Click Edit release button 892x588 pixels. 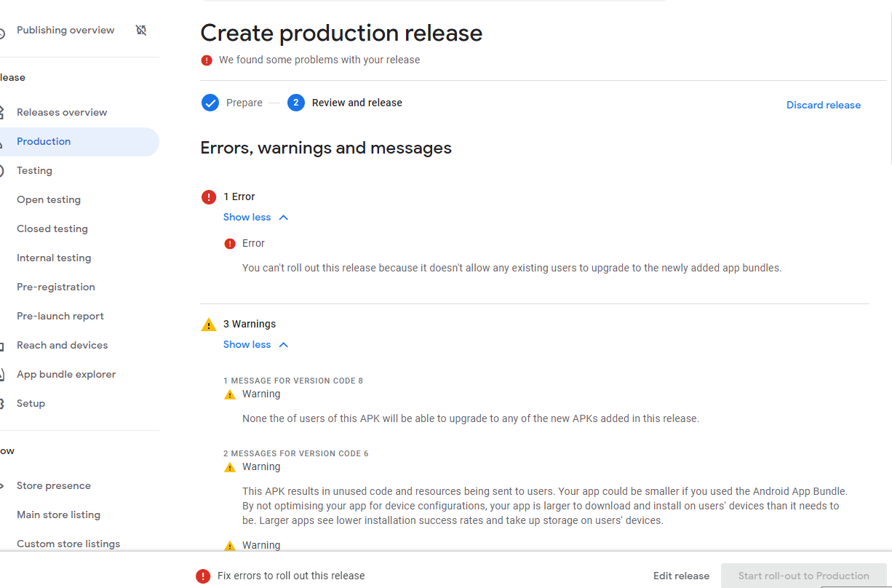681,576
